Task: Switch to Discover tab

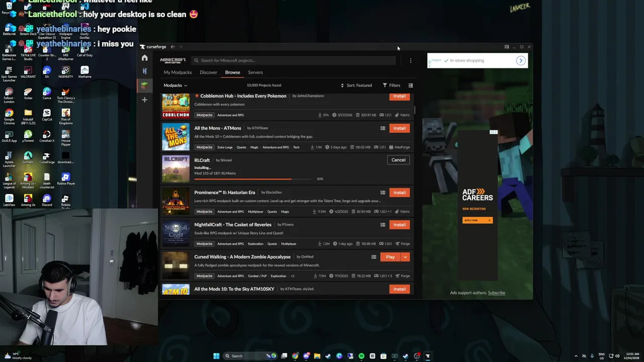Action: 208,72
